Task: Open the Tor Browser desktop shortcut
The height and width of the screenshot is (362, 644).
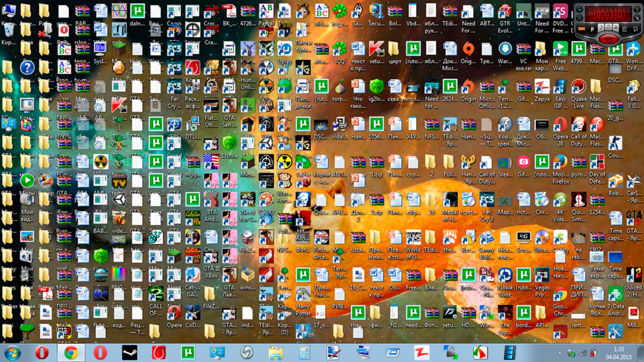Action: pyautogui.click(x=339, y=87)
